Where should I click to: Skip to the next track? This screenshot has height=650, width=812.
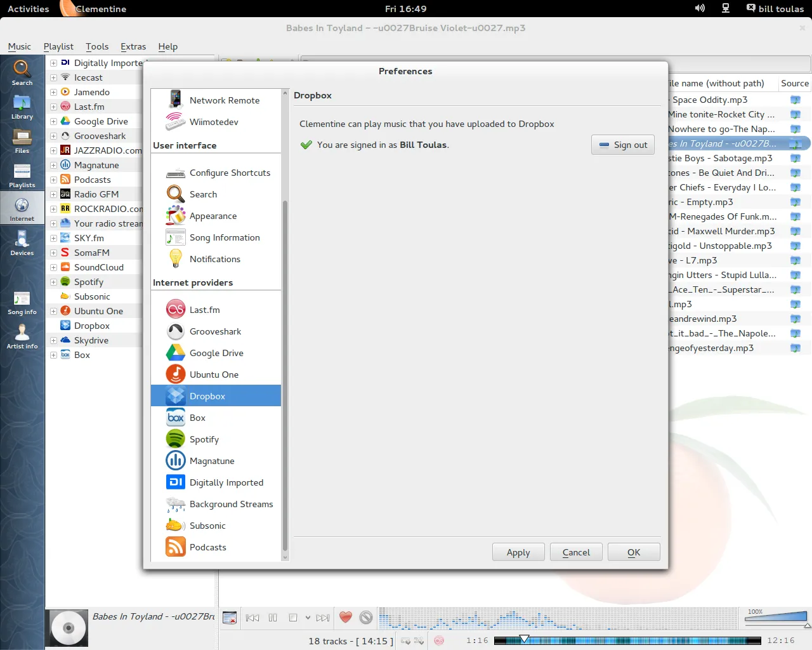click(323, 617)
